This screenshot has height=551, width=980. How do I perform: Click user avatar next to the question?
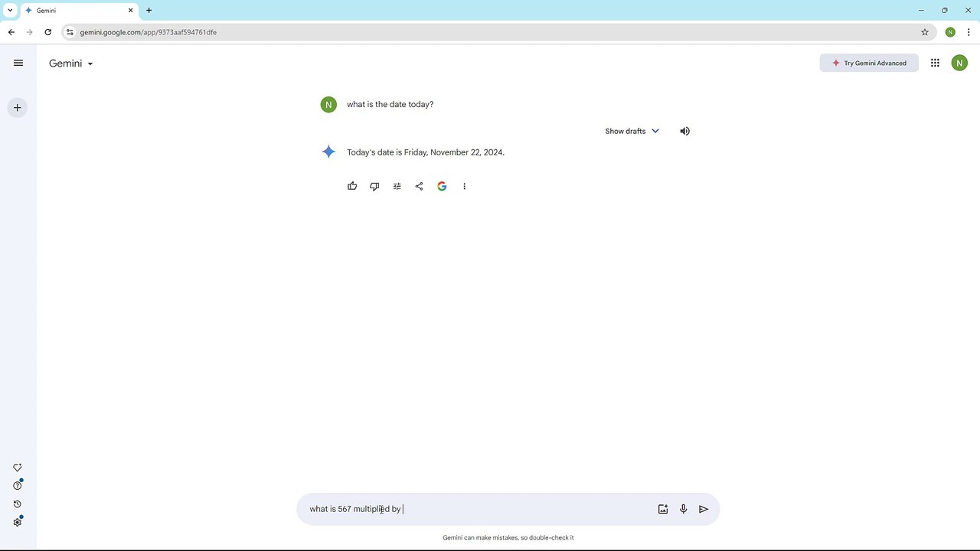(x=328, y=105)
